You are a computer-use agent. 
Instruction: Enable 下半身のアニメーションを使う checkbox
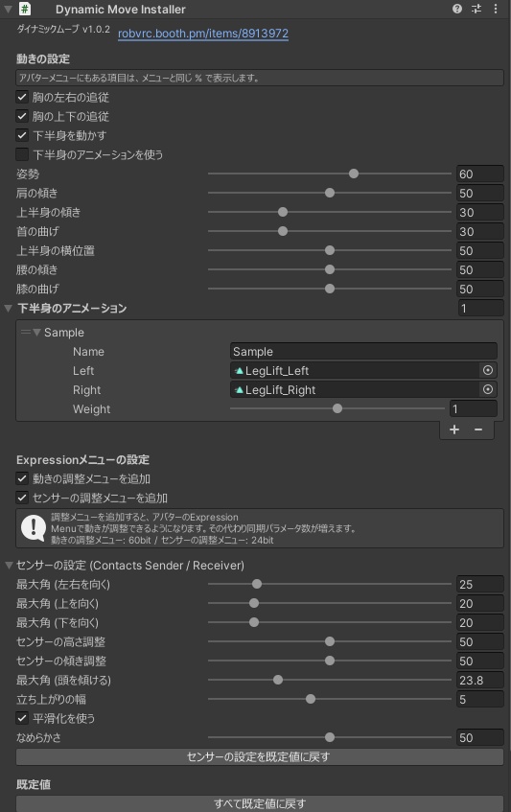[22, 154]
